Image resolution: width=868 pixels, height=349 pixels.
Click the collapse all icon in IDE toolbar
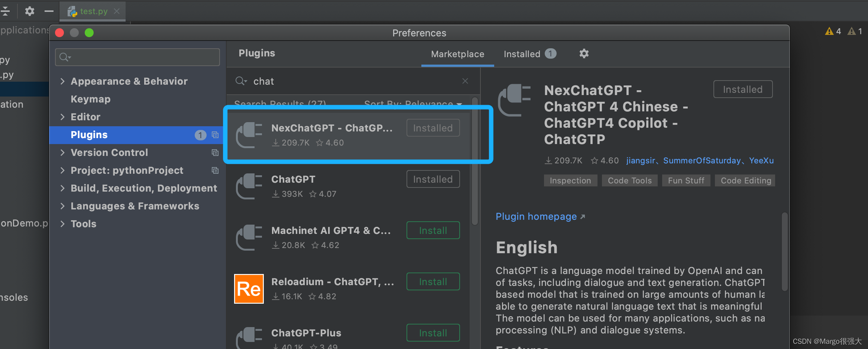tap(5, 11)
